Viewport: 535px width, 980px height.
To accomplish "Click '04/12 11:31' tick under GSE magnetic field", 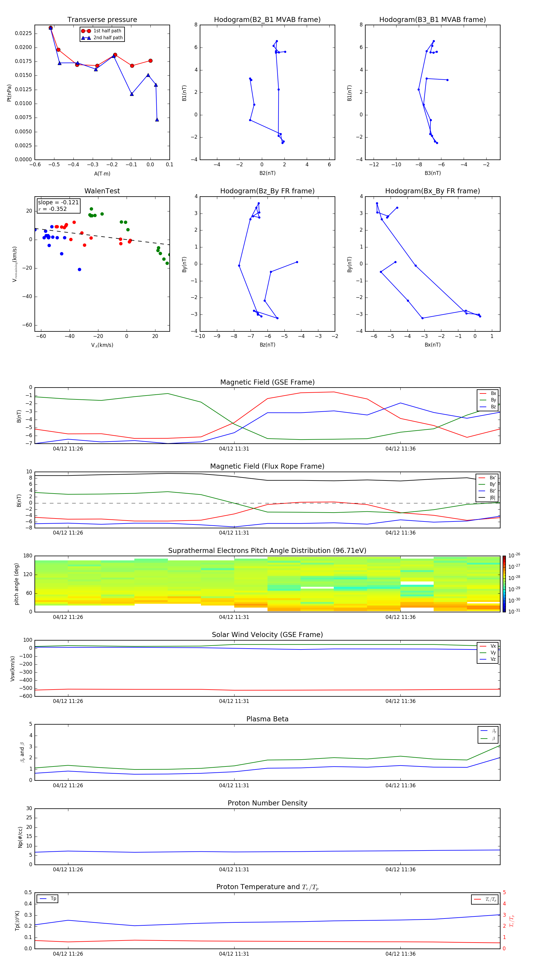I will coord(234,449).
